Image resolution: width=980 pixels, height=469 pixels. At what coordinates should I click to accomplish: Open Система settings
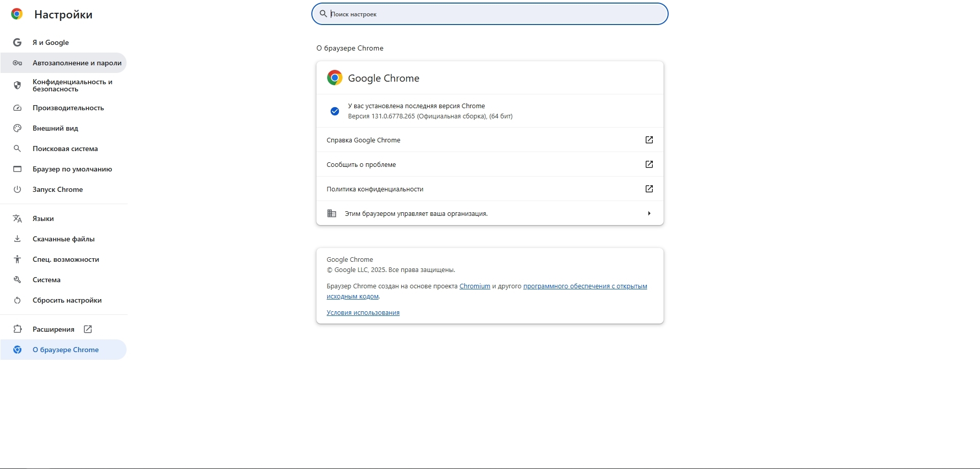coord(64,280)
